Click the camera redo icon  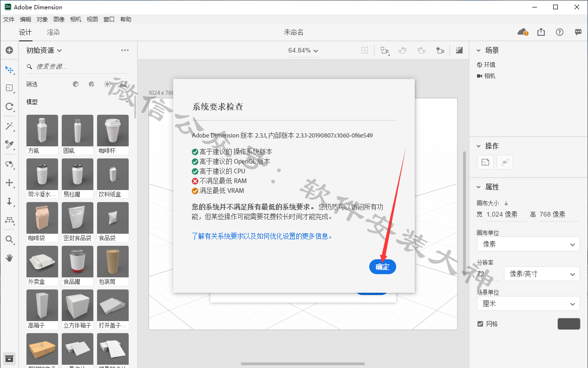pyautogui.click(x=421, y=50)
